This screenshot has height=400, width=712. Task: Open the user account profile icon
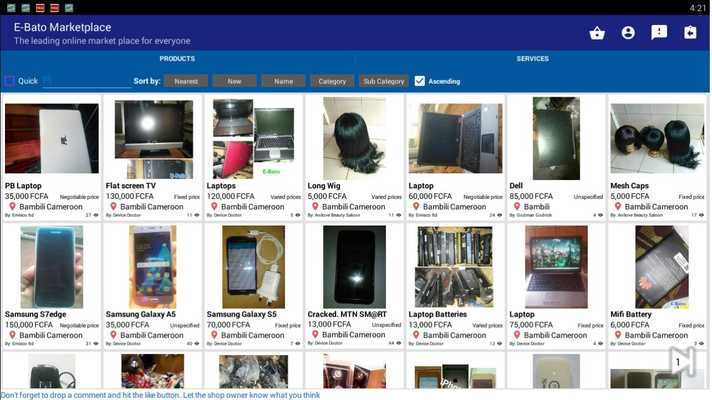[628, 33]
